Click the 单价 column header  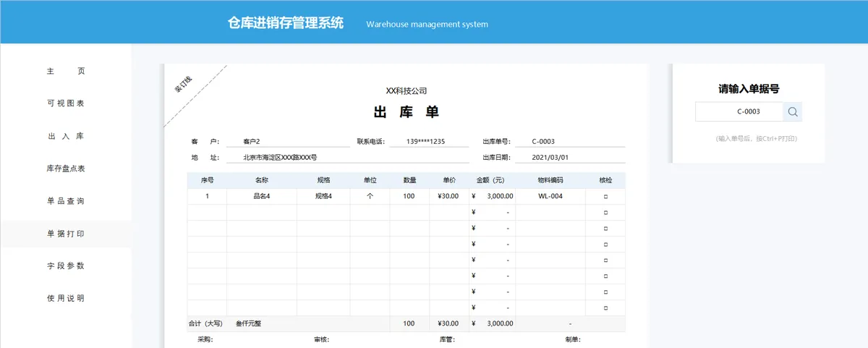click(448, 180)
